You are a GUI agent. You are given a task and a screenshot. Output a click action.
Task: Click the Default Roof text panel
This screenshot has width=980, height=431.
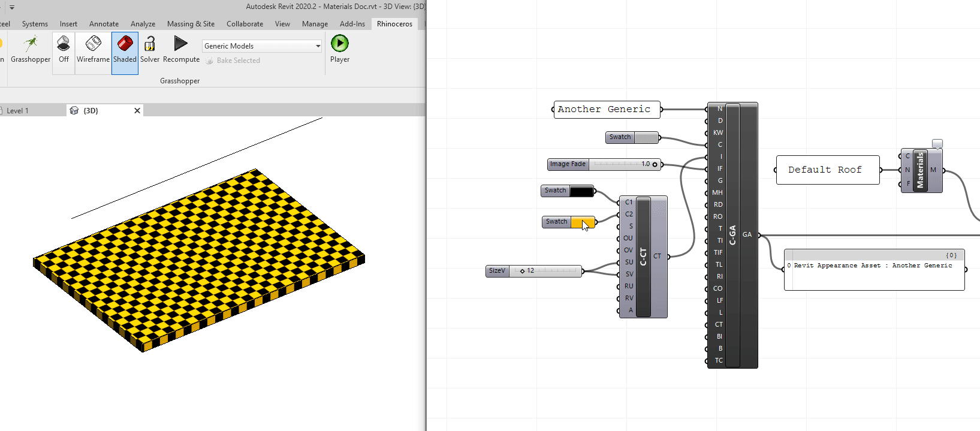827,170
